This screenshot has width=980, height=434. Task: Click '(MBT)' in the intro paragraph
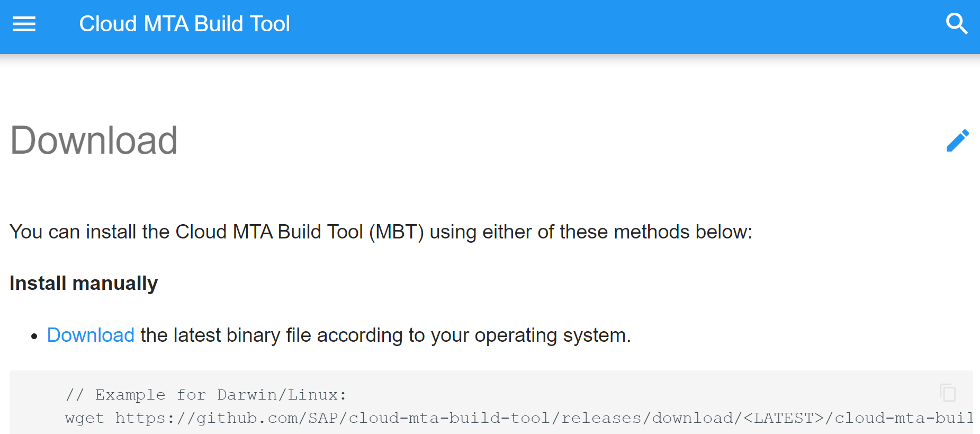pyautogui.click(x=397, y=232)
